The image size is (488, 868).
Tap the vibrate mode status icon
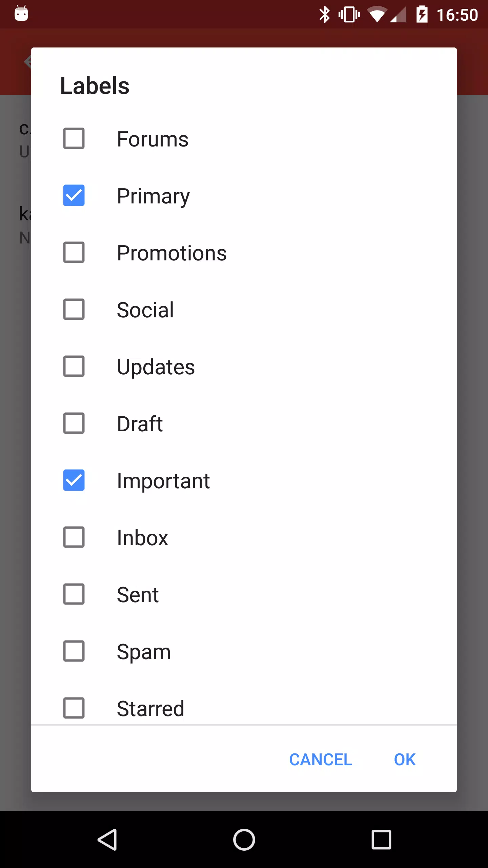[349, 15]
